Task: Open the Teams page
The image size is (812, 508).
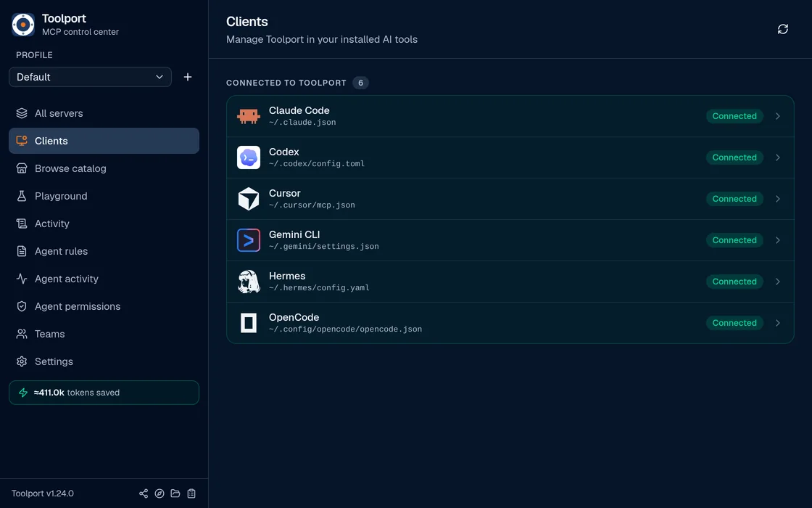Action: pyautogui.click(x=104, y=334)
